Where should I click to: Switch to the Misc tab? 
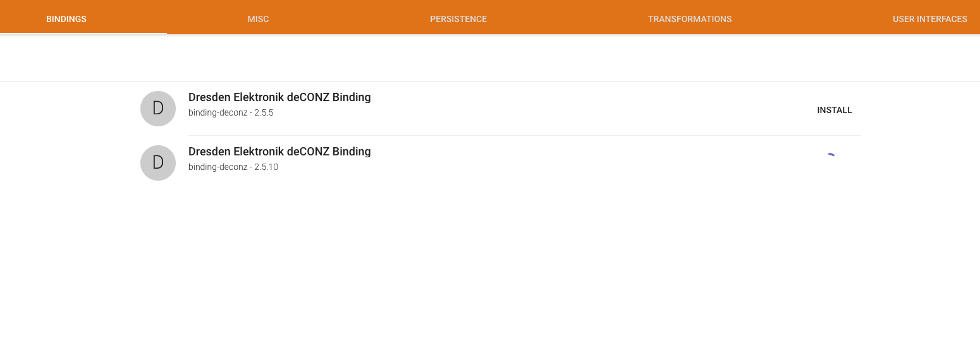coord(258,19)
